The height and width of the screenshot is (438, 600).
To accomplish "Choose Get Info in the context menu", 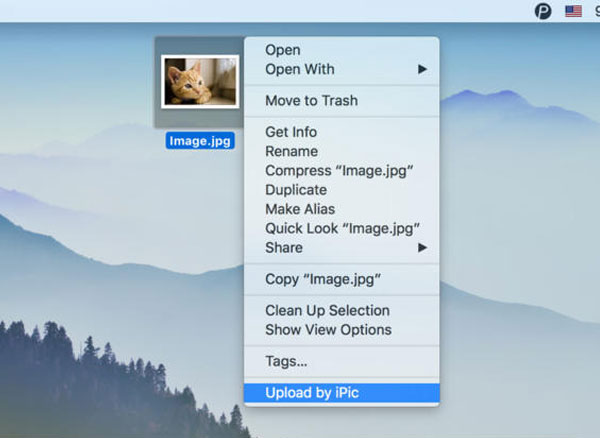I will click(342, 132).
